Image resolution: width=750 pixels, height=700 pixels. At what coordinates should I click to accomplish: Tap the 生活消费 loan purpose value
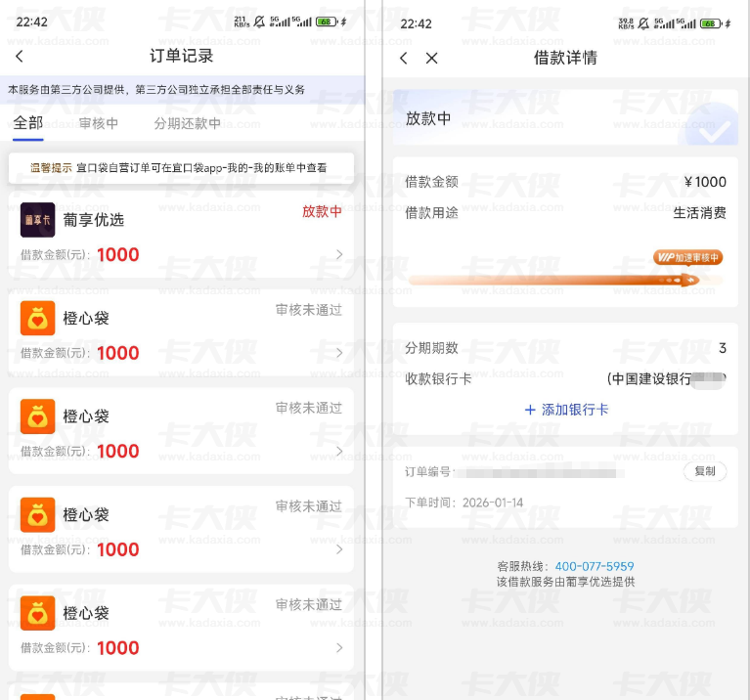700,213
